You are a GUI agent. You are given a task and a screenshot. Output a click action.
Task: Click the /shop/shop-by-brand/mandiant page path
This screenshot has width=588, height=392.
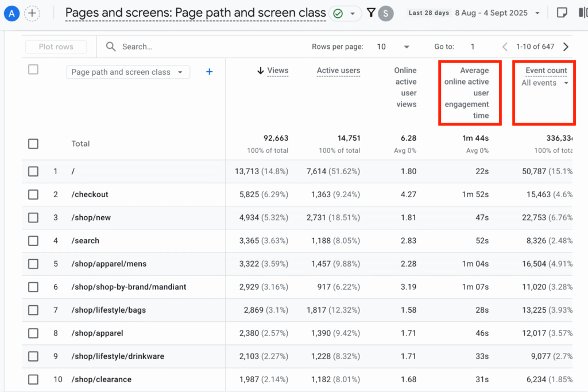tap(129, 287)
